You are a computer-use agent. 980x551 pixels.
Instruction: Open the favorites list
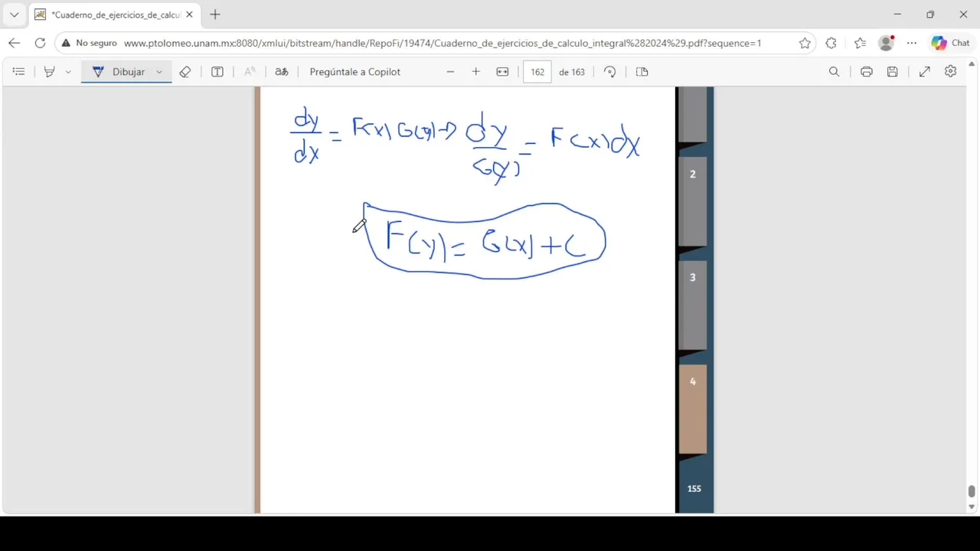tap(860, 43)
